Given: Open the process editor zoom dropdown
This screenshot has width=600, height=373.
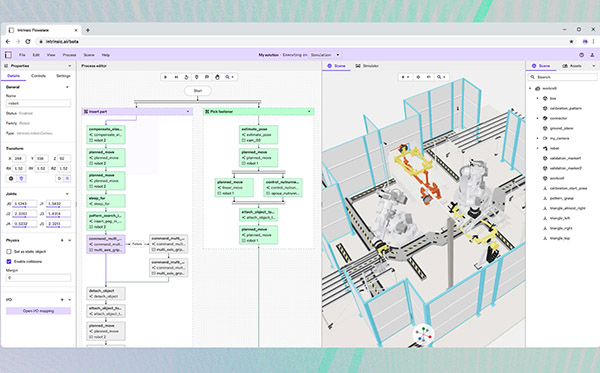Looking at the screenshot, I should pyautogui.click(x=230, y=77).
